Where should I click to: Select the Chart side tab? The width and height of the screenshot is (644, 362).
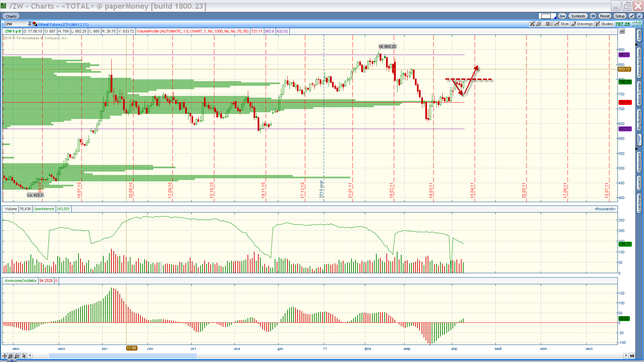639,140
